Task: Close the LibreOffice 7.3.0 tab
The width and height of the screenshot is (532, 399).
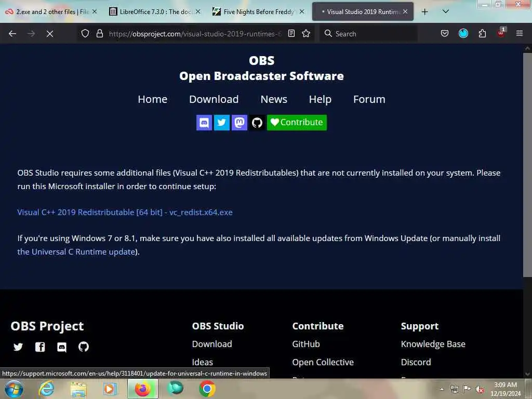Action: [x=198, y=11]
